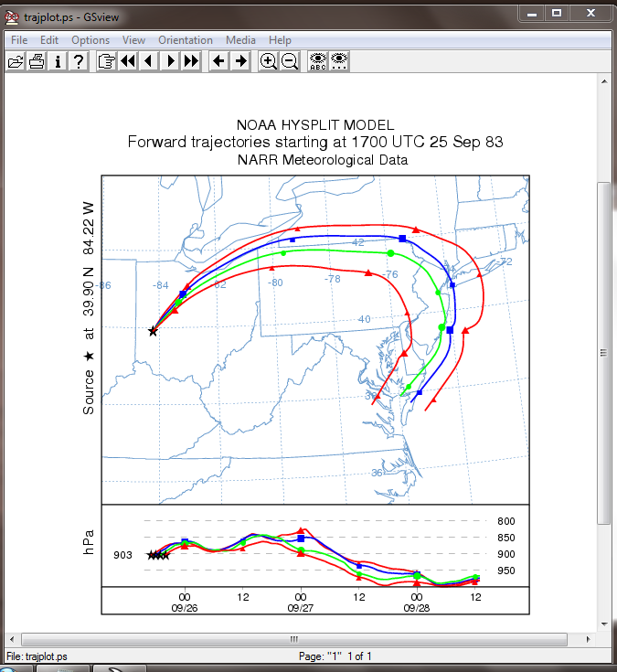Click the '-78' longitude label on map
Image resolution: width=617 pixels, height=672 pixels.
(x=333, y=279)
